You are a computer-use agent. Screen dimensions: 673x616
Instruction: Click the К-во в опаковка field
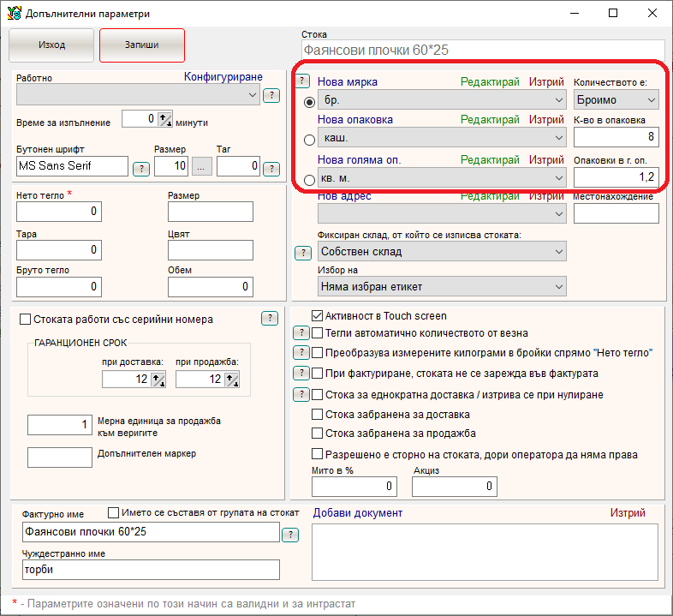coord(616,137)
